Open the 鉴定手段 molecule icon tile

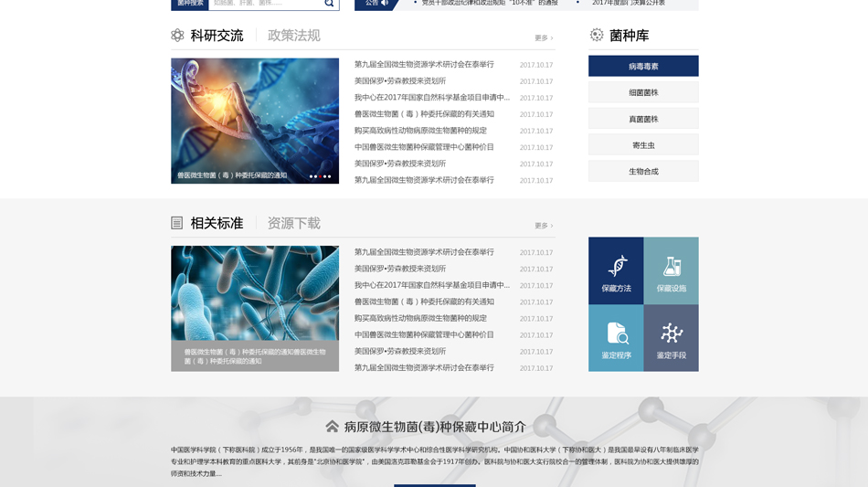click(672, 338)
